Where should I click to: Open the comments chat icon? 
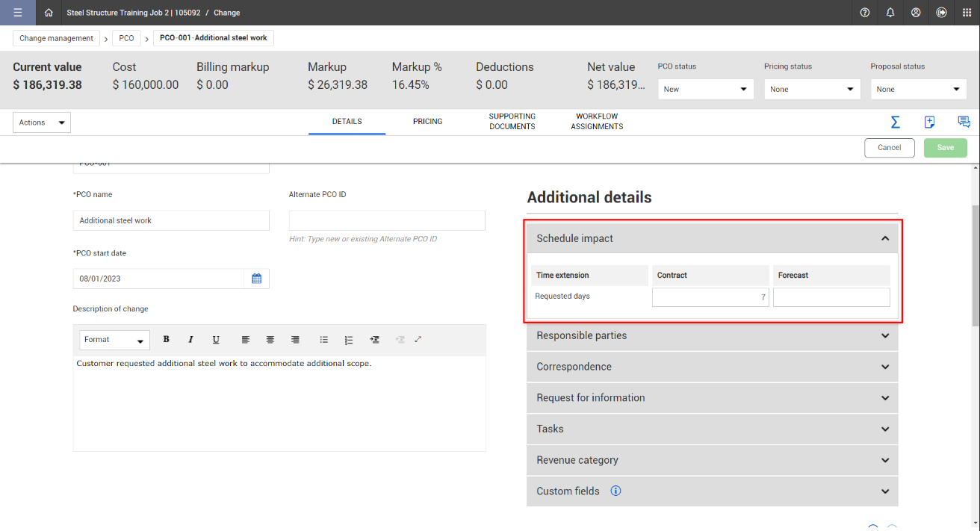pyautogui.click(x=964, y=122)
